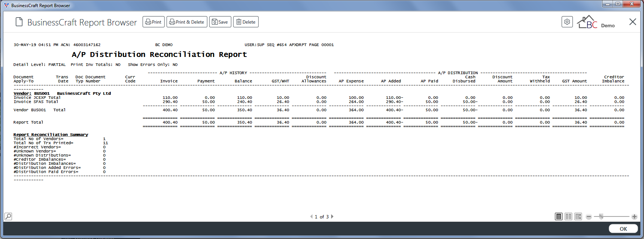
Task: Click 'SEQ #654' in the report header
Action: (x=277, y=45)
